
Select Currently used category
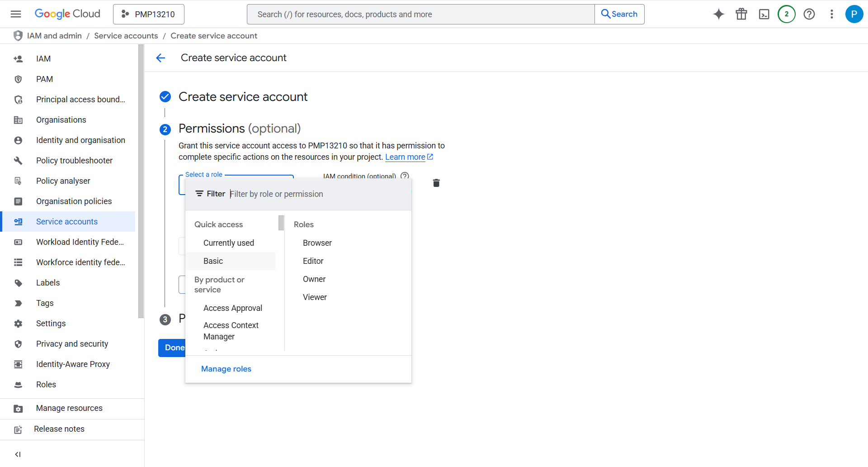click(228, 243)
